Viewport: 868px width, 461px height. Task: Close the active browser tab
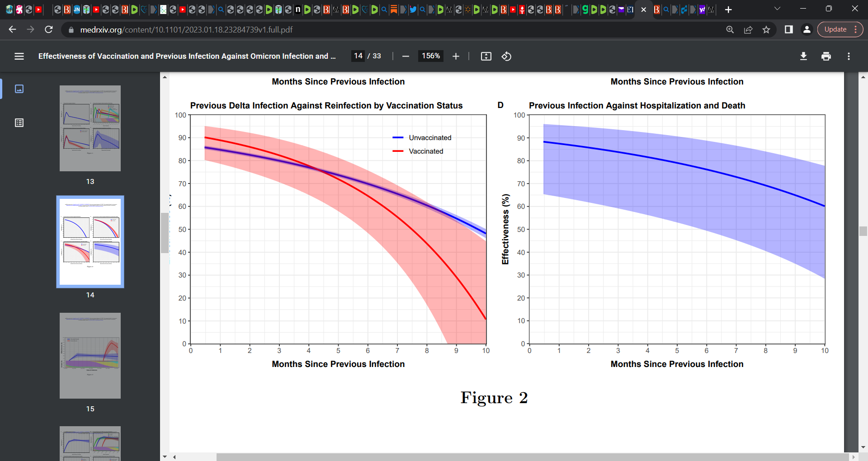point(644,9)
